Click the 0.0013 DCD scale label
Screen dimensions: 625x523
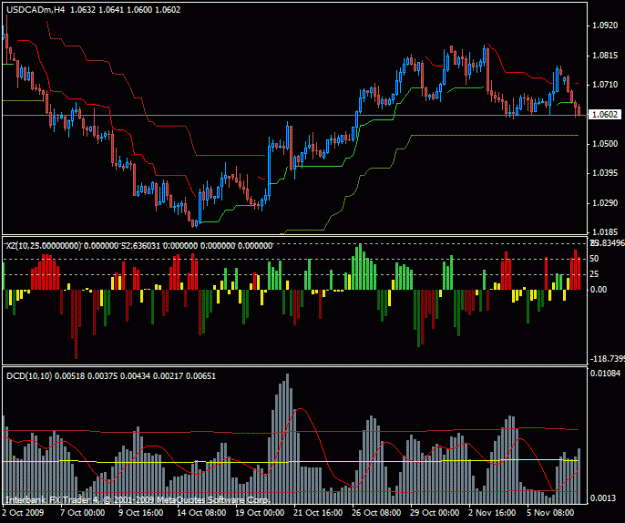tap(603, 498)
